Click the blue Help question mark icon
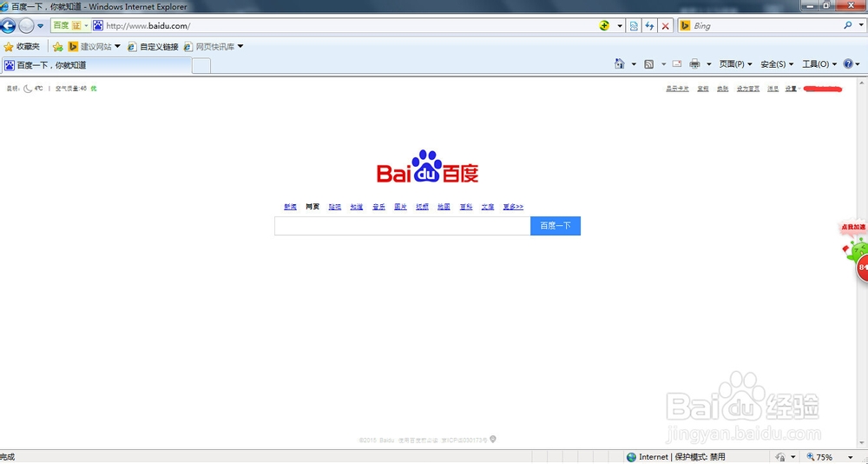The width and height of the screenshot is (868, 464). pos(848,63)
